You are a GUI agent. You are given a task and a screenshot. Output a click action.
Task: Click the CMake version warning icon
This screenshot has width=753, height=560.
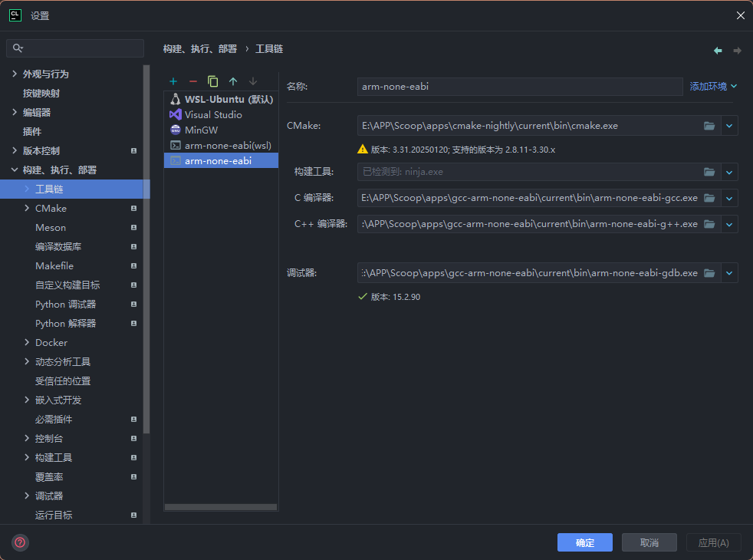(x=363, y=150)
